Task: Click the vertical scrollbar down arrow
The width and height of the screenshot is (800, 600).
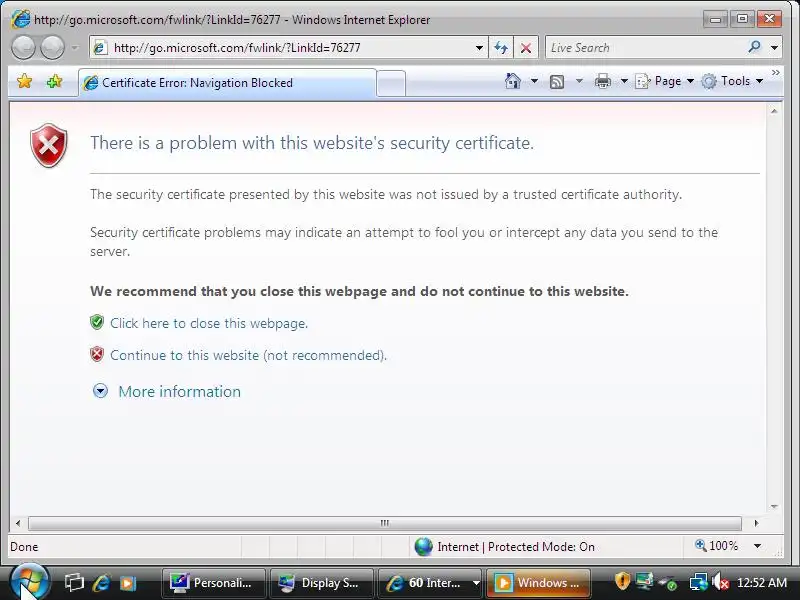Action: click(x=774, y=507)
